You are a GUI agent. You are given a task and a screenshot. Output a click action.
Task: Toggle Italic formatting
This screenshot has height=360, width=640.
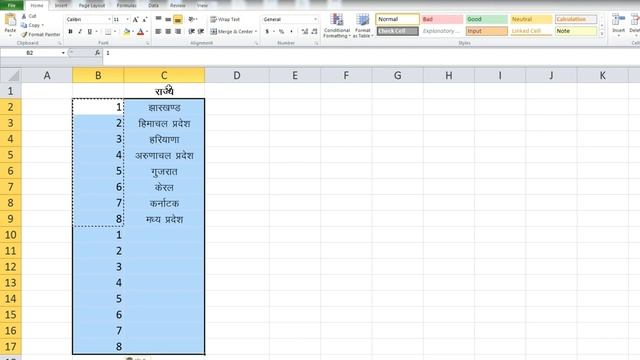[x=80, y=31]
